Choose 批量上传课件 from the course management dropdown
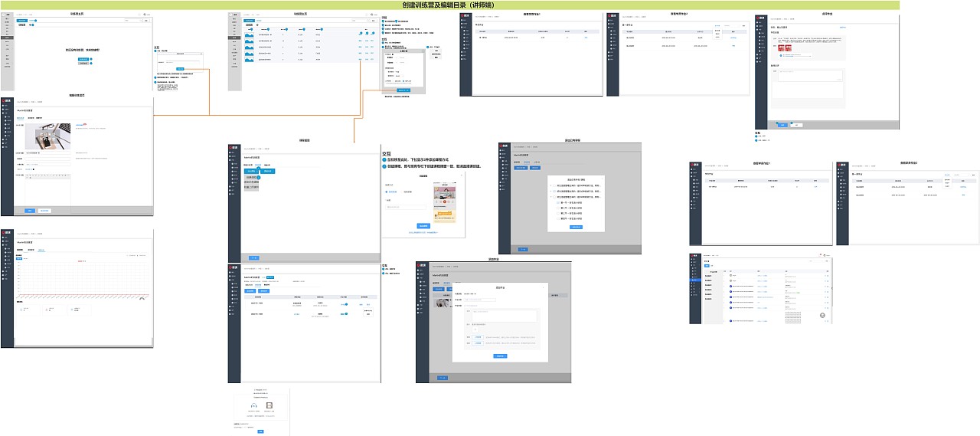Screen dimensions: 980x436 251,187
